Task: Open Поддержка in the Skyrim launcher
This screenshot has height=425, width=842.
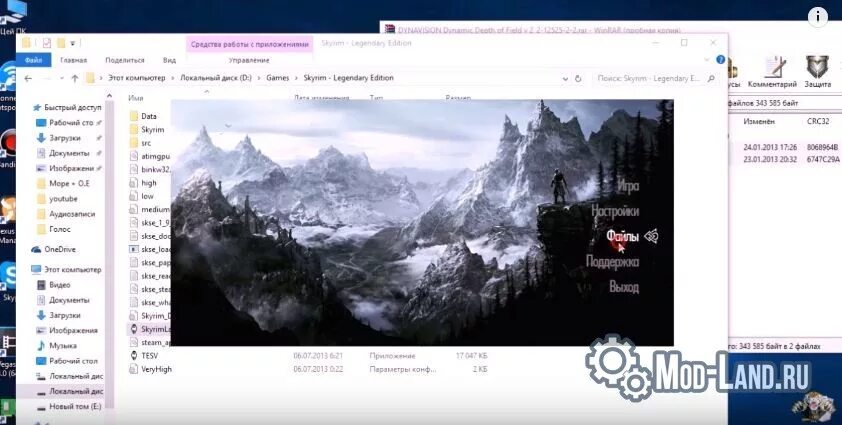Action: tap(613, 262)
